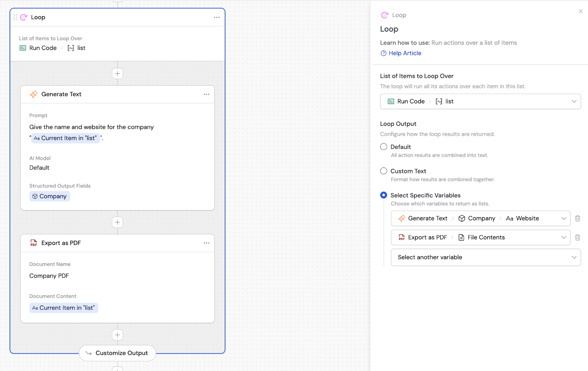Open the Loop block three-dot options menu

tap(217, 17)
